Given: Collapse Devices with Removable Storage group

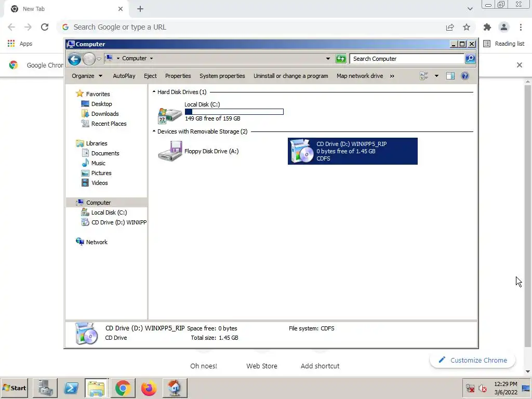Looking at the screenshot, I should [x=154, y=131].
